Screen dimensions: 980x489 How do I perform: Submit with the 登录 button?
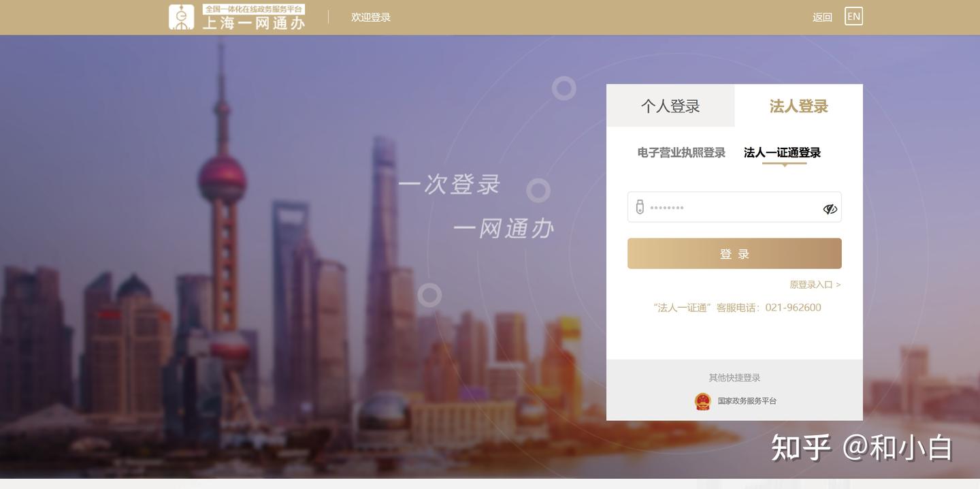pyautogui.click(x=734, y=253)
